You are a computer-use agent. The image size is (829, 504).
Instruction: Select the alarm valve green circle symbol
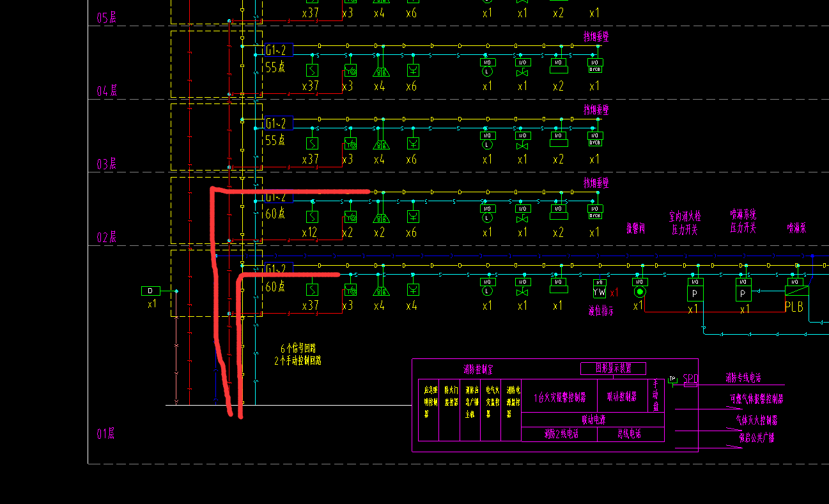point(640,292)
